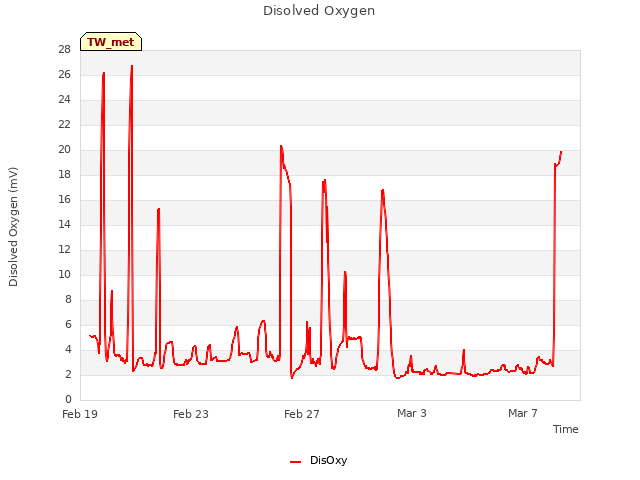Viewport: 640px width, 480px height.
Task: Click the y-axis value 28
Action: tap(64, 49)
